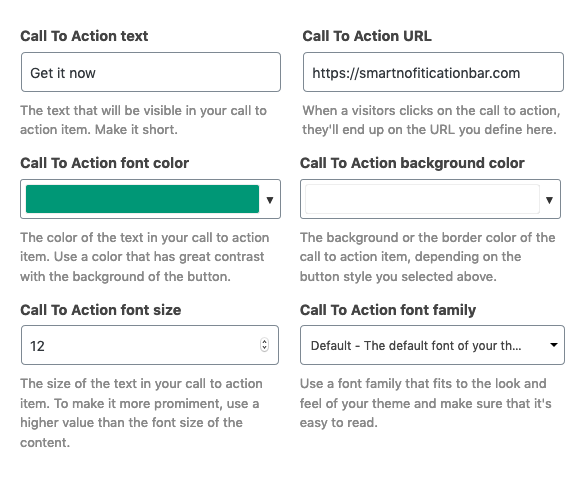Open the green font color swatch
Image resolution: width=584 pixels, height=479 pixels.
click(x=142, y=199)
